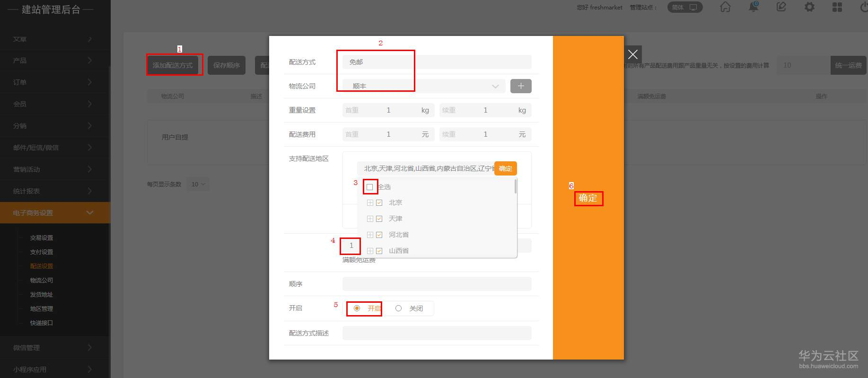This screenshot has width=868, height=378.
Task: Click the selected regions text field
Action: point(426,168)
